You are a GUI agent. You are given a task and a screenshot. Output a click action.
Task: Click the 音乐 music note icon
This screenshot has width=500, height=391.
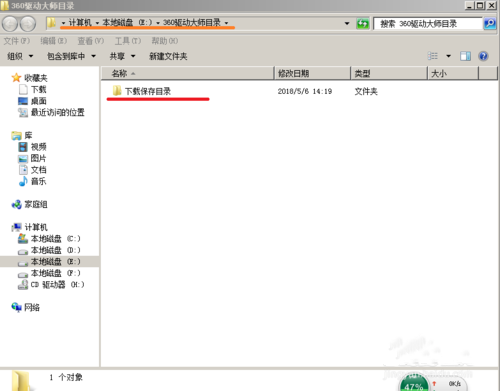coord(23,181)
